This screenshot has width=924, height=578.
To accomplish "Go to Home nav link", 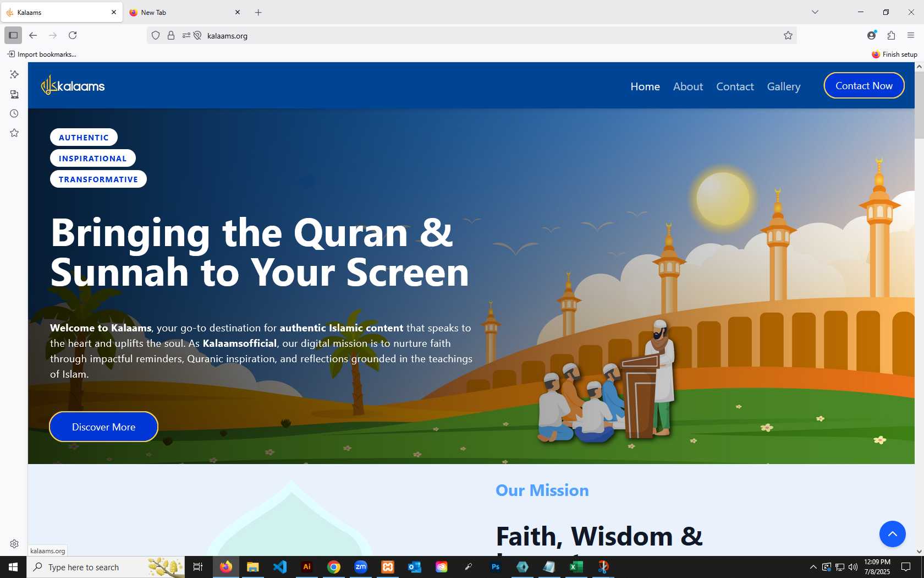I will click(x=645, y=86).
